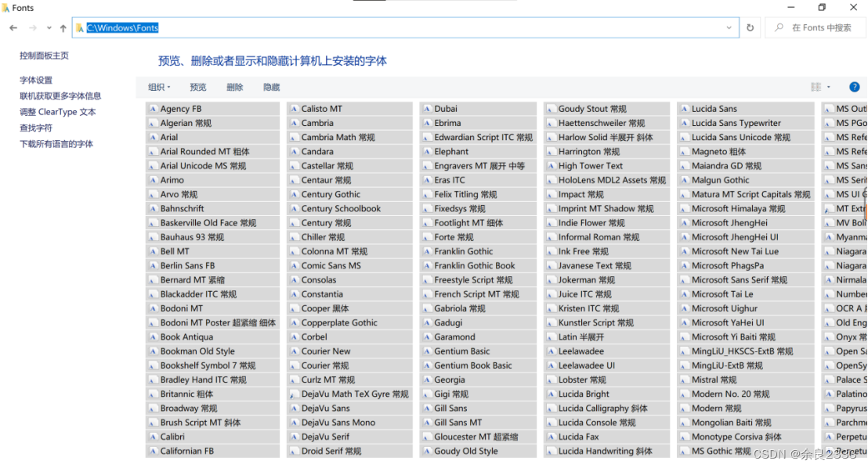
Task: Select the Malgun Gothic font icon
Action: [x=685, y=180]
